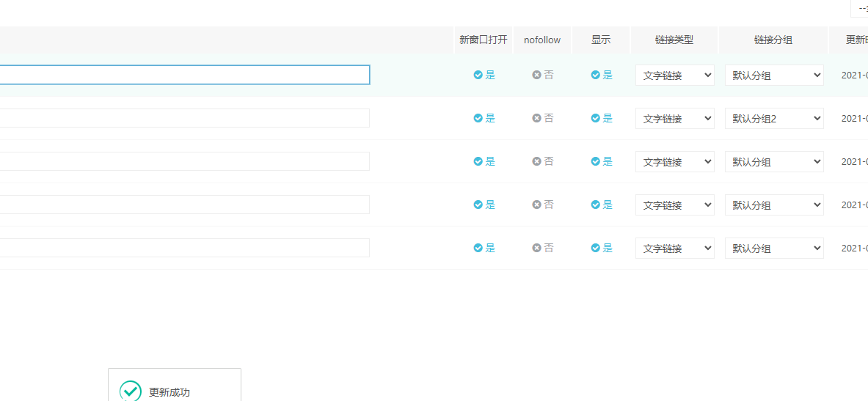Toggle 显示 in the last row
The height and width of the screenshot is (401, 868).
click(x=602, y=248)
